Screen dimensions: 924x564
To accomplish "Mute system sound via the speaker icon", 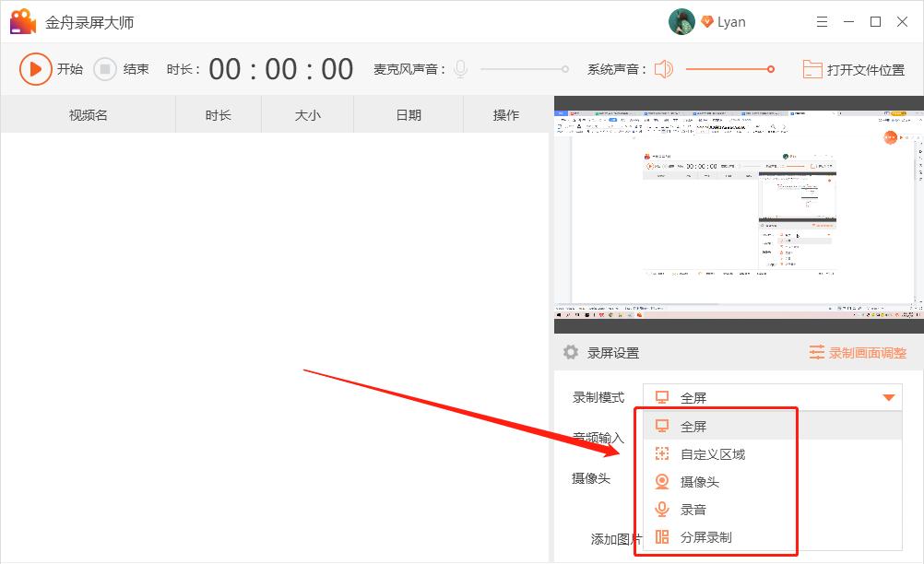I will coord(662,68).
